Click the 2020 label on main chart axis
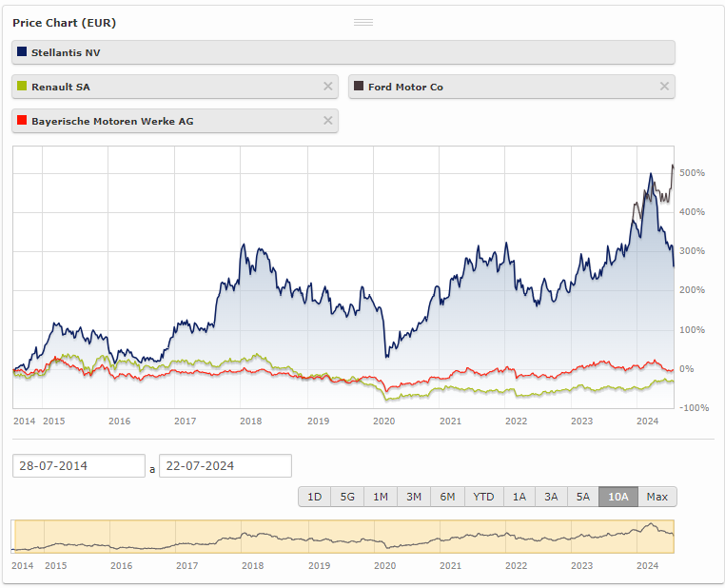Screen dimensions: 725x588 coord(383,421)
